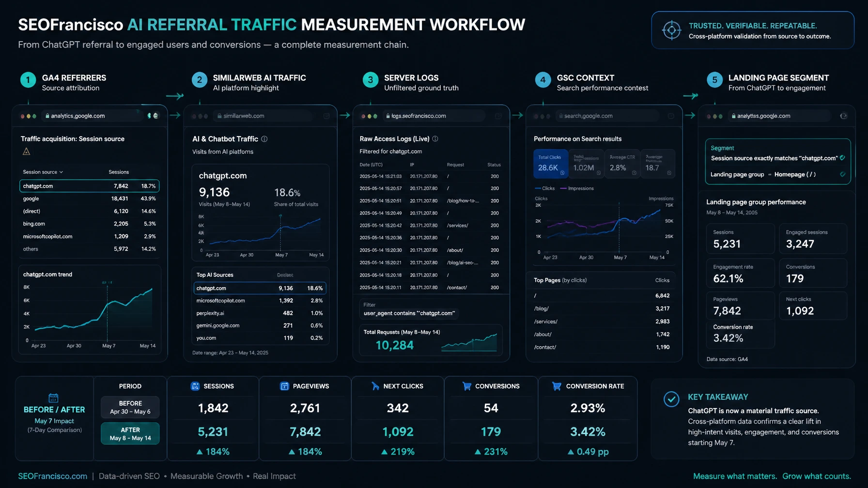This screenshot has width=868, height=488.
Task: Select the perplexity.ai row in Top AI Sources
Action: pos(260,313)
